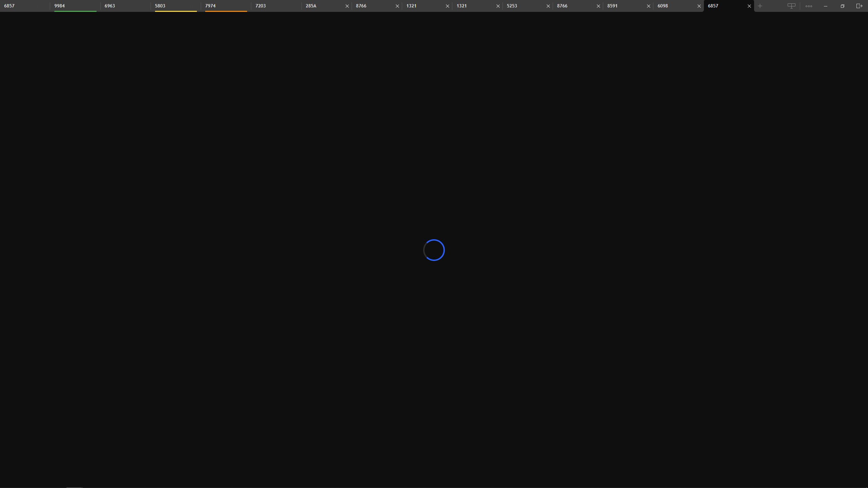Open the 8591 tab
Viewport: 868px width, 488px height.
pos(624,6)
